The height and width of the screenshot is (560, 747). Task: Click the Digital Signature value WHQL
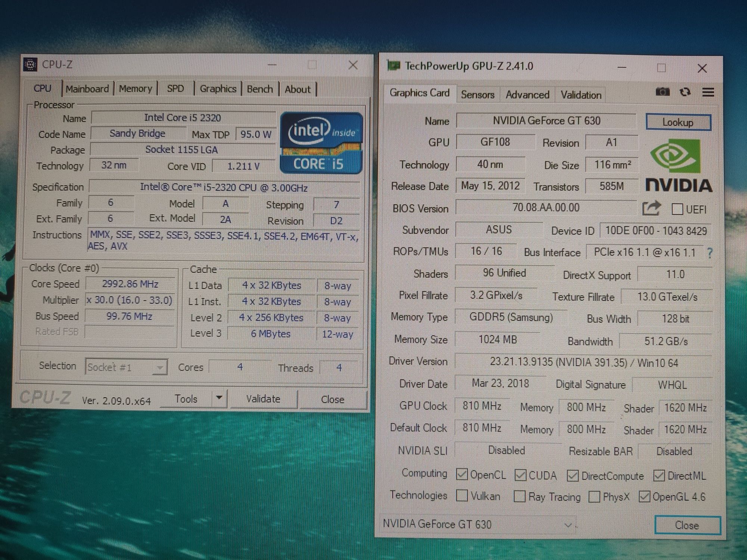pos(672,385)
